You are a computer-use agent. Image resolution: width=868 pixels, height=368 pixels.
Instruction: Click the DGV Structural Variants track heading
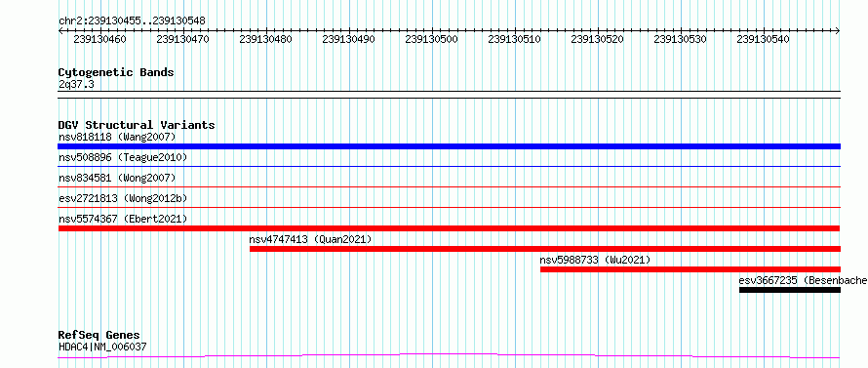137,125
